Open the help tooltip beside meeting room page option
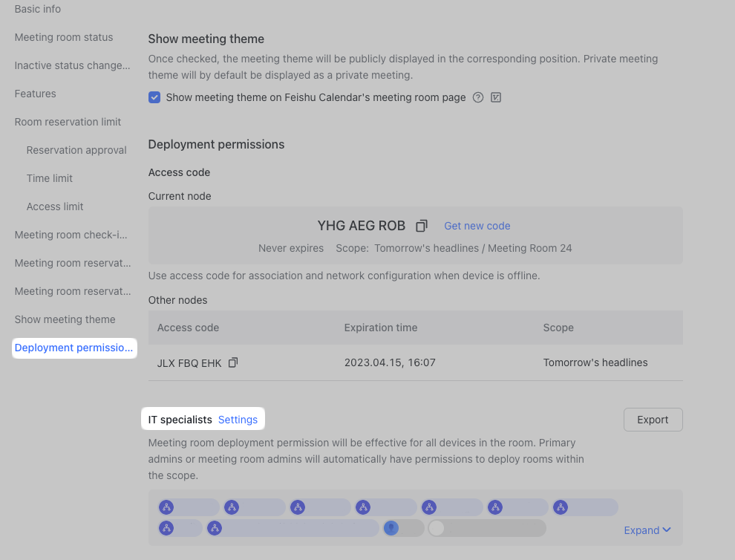Screen dimensions: 735x560 (478, 97)
